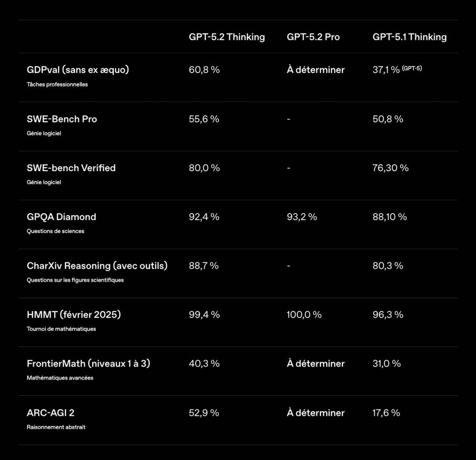Click the GPT-5.2 Thinking column header
The image size is (476, 460).
coord(226,37)
